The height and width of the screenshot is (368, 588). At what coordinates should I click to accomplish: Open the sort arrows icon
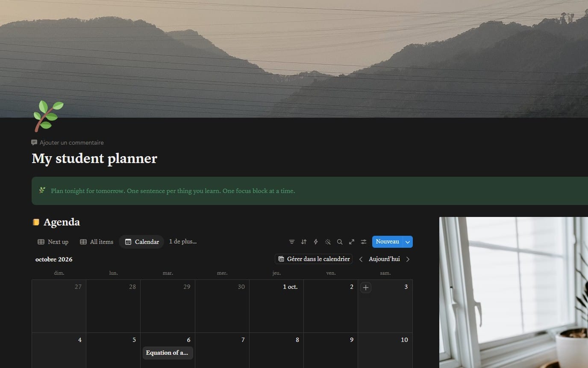(304, 242)
